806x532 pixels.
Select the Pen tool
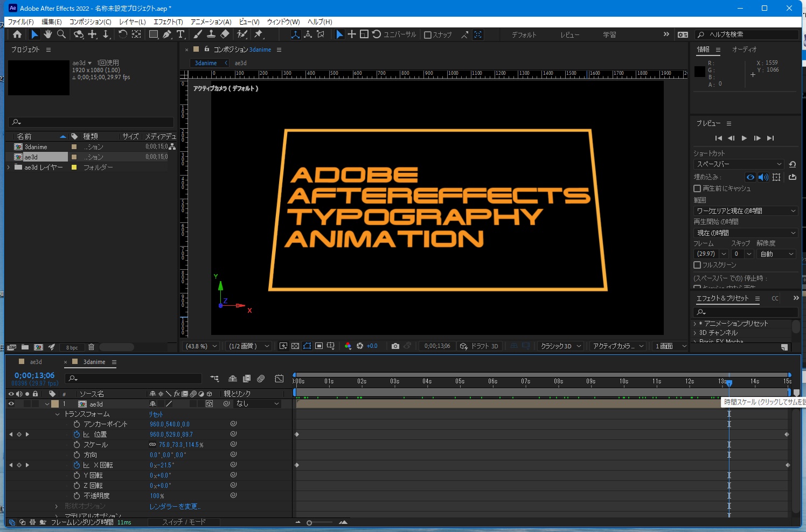(167, 34)
